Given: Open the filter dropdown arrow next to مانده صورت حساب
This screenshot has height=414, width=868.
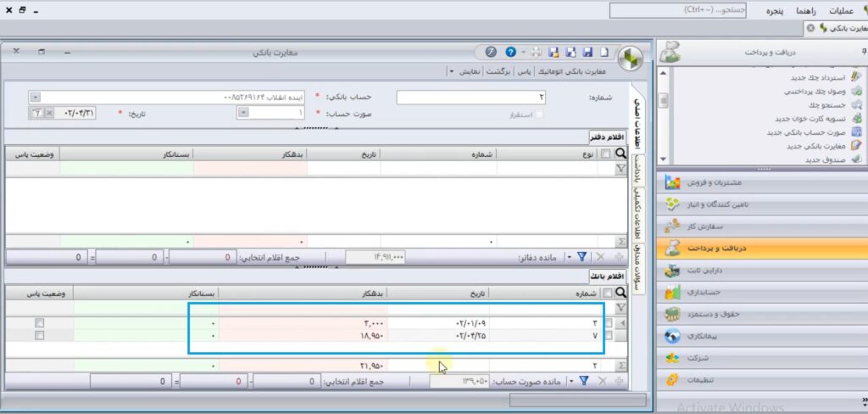Looking at the screenshot, I should [x=571, y=381].
